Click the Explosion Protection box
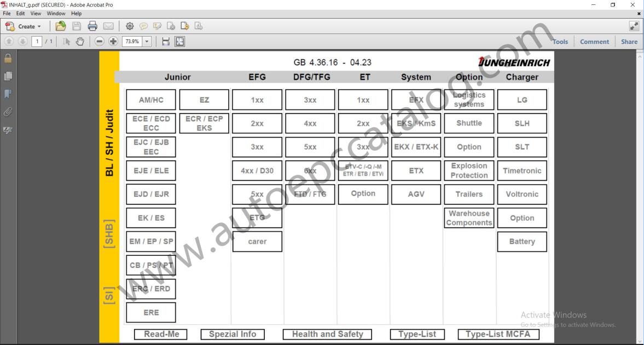 pos(469,171)
